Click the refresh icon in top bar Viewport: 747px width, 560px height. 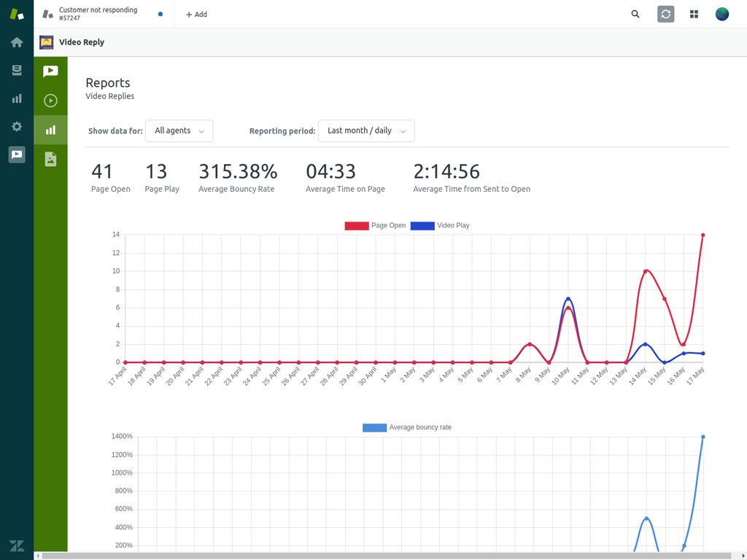[665, 14]
